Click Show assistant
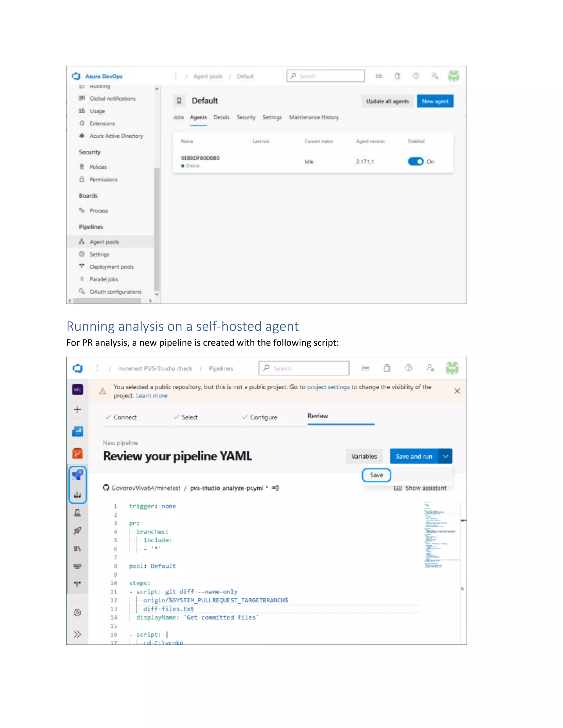563x728 pixels. coord(420,488)
